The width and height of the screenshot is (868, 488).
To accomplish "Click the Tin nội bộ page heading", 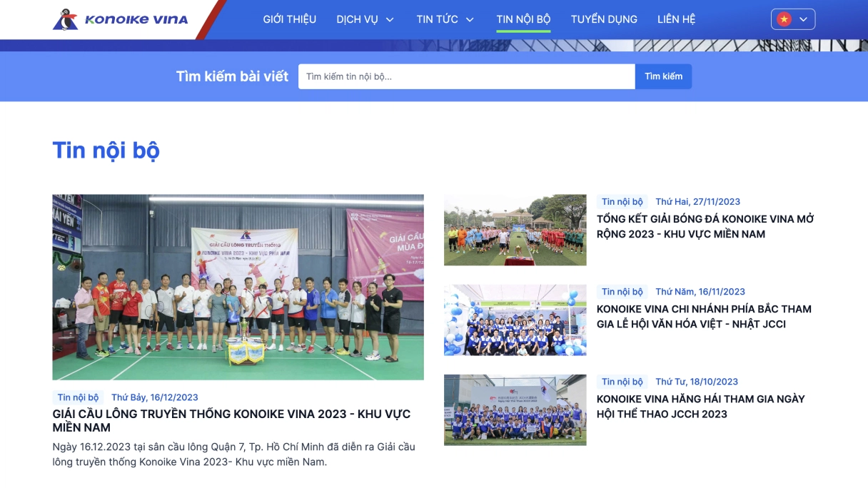I will 106,151.
